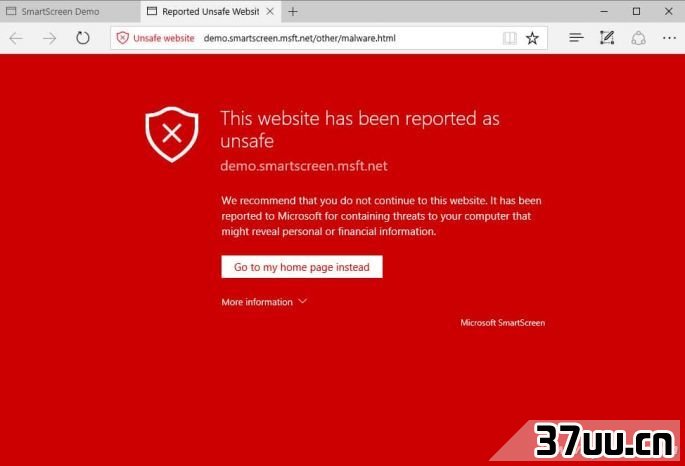Make a Web Note with pen icon

607,38
